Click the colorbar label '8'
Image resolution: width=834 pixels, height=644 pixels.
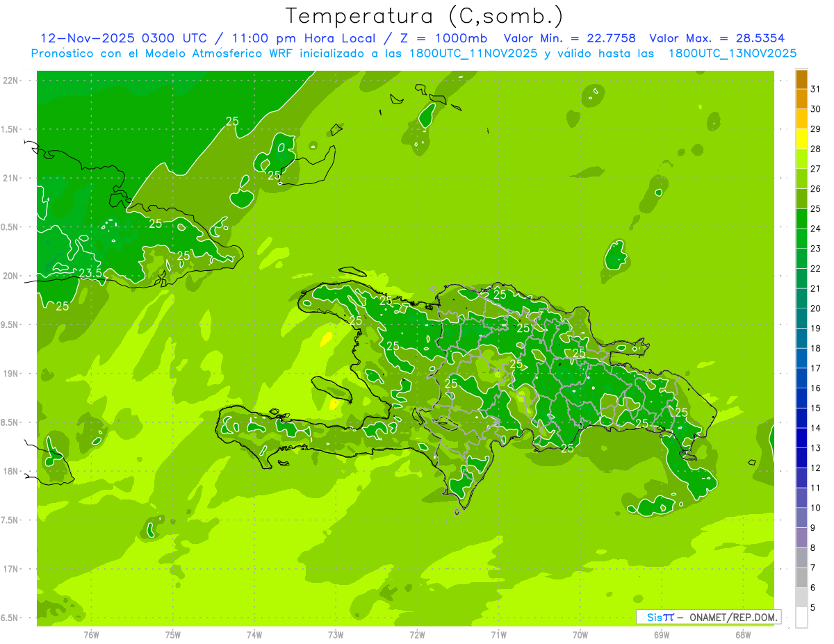(x=813, y=547)
